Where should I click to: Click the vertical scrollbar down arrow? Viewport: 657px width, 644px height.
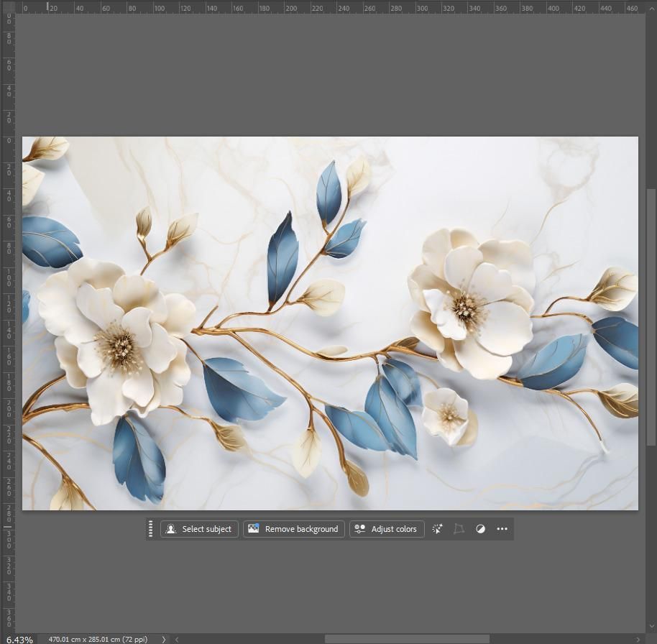[651, 627]
